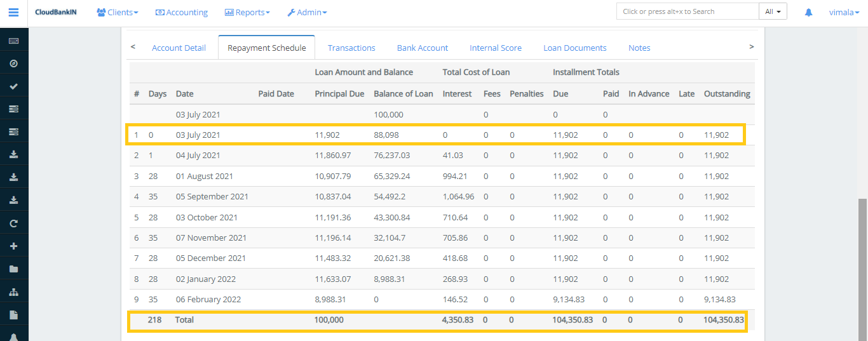Switch to the Transactions tab
Image resolution: width=868 pixels, height=341 pixels.
[351, 48]
